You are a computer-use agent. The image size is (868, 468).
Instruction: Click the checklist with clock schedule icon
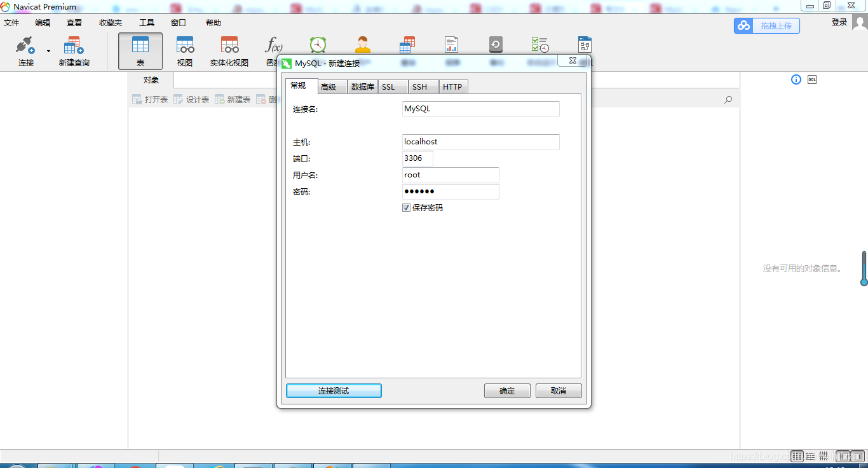[540, 45]
